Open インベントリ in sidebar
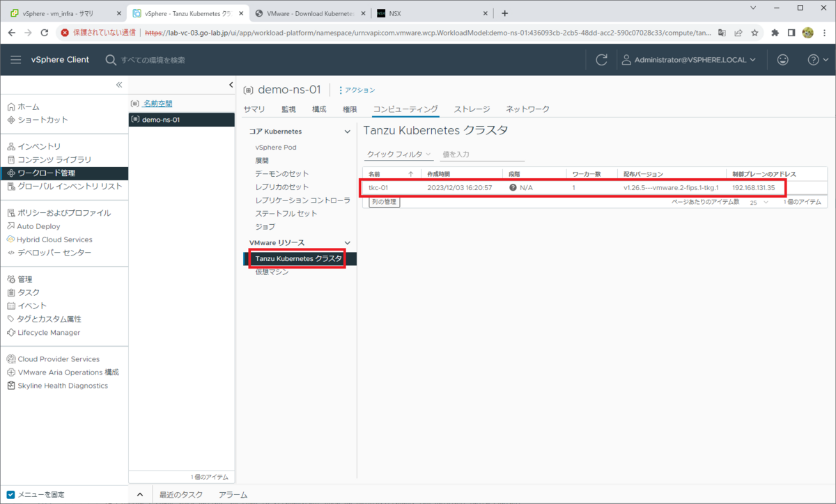 (33, 146)
